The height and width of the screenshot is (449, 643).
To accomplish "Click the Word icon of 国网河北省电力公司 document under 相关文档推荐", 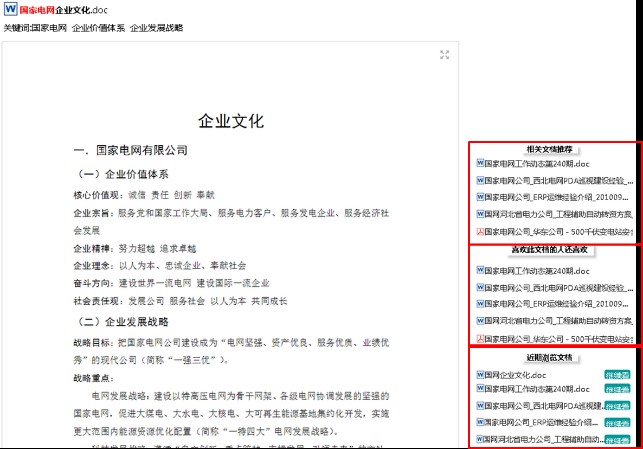I will pos(480,214).
